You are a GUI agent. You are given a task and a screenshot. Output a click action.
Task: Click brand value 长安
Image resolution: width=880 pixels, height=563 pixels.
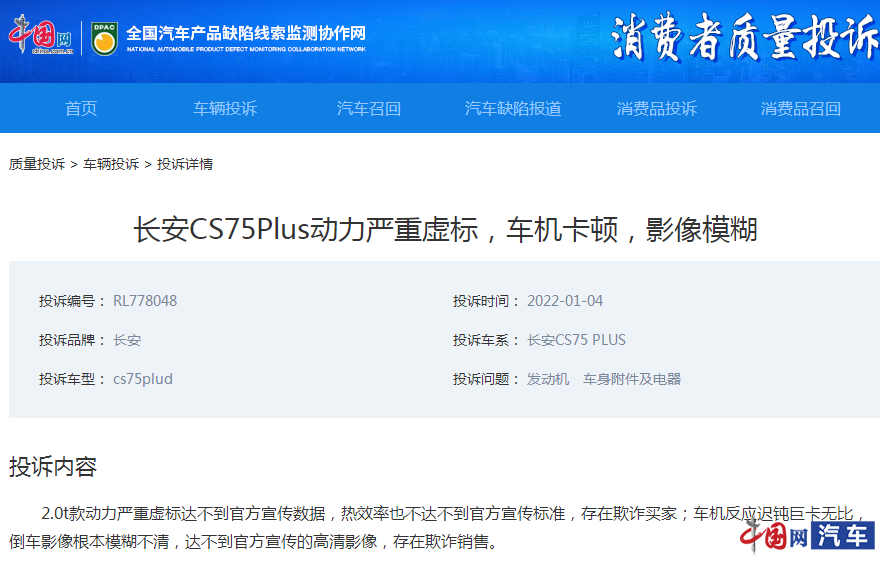127,340
